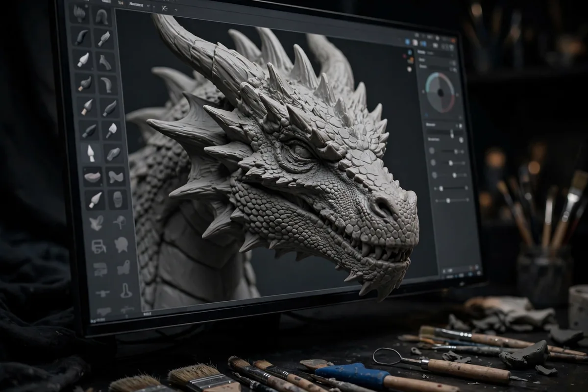Click the white square icon beside the blue one

(x=415, y=42)
